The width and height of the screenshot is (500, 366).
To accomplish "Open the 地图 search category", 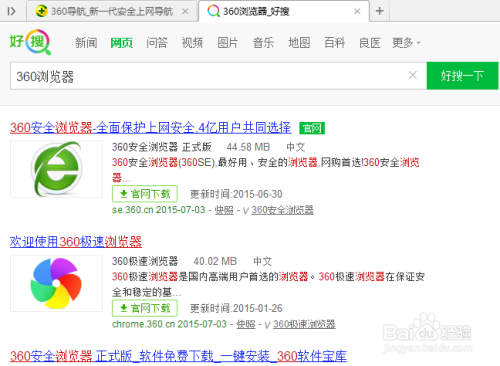I will (x=299, y=43).
